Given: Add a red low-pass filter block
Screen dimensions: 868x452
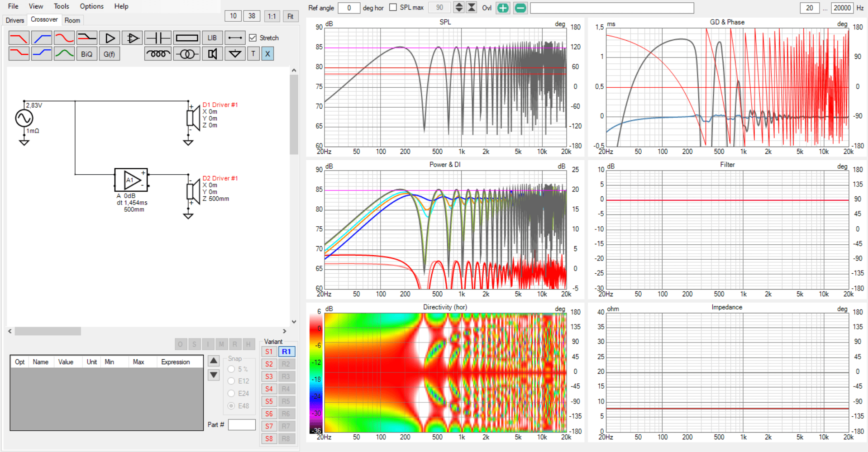Looking at the screenshot, I should click(x=19, y=38).
